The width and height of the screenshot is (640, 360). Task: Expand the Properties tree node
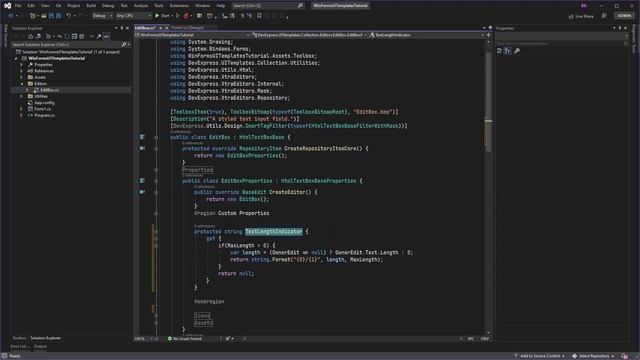(22, 64)
